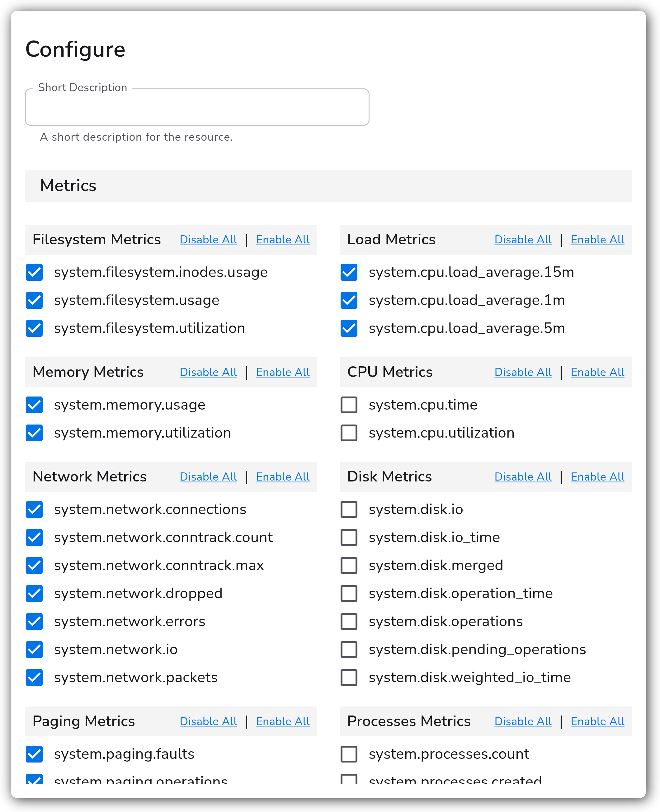
Task: Disable all Filesystem Metrics
Action: pos(208,240)
